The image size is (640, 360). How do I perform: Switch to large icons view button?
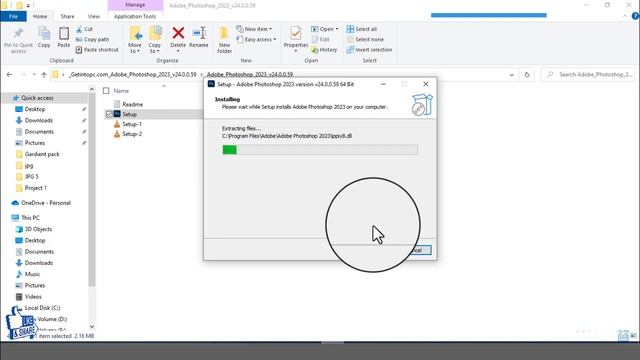pyautogui.click(x=633, y=336)
